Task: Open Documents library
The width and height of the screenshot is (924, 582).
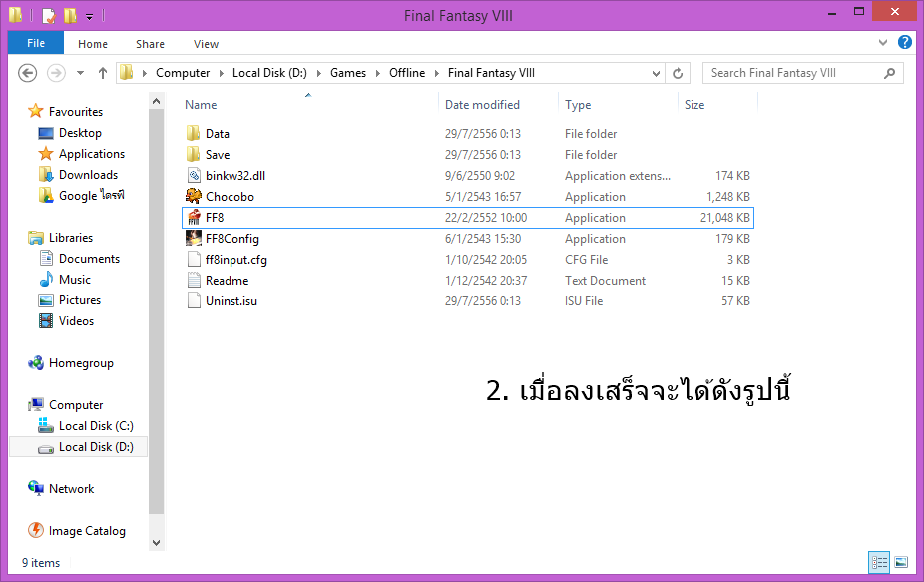Action: coord(80,259)
